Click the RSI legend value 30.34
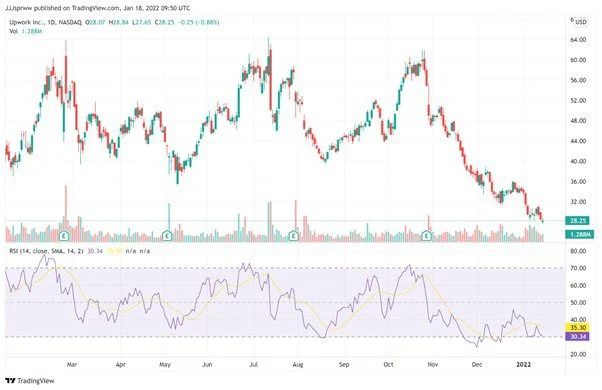The width and height of the screenshot is (602, 390). pos(95,251)
